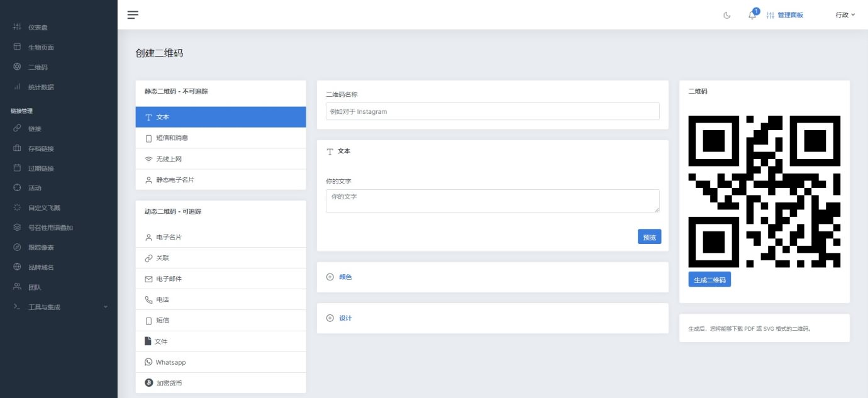Select 无线上网 WiFi QR type
Image resolution: width=868 pixels, height=398 pixels.
coord(221,159)
